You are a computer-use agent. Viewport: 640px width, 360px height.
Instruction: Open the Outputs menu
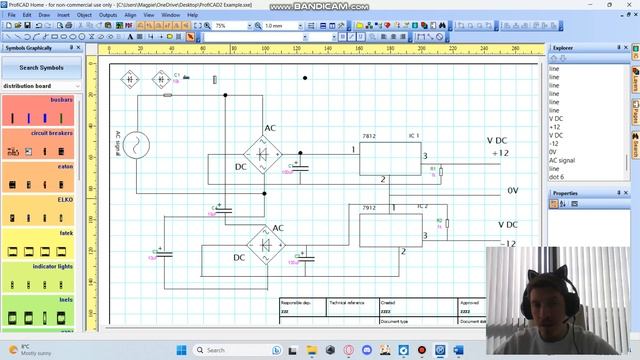coord(108,15)
